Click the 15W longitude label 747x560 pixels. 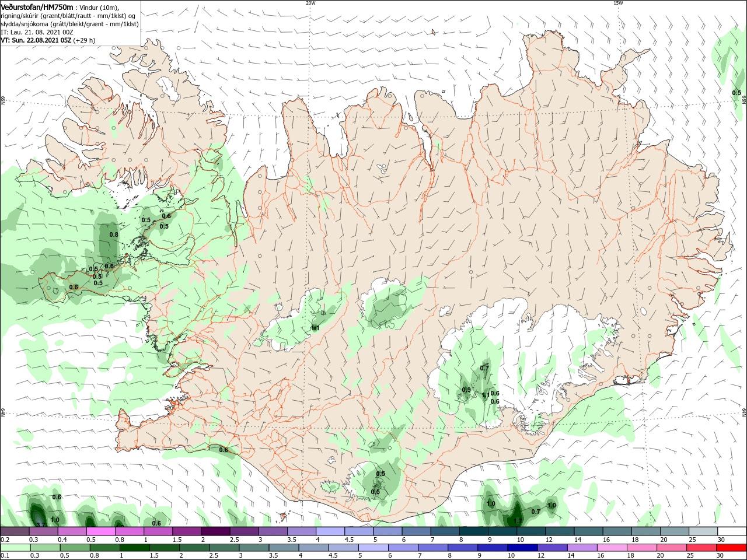coord(618,3)
